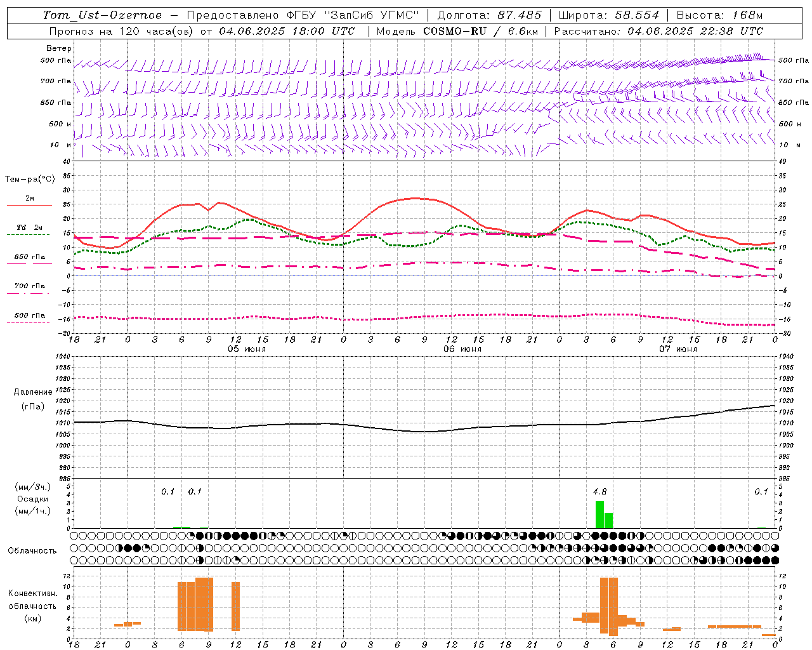
Task: Click the (мм/1ч.) unit label
Action: (x=32, y=511)
